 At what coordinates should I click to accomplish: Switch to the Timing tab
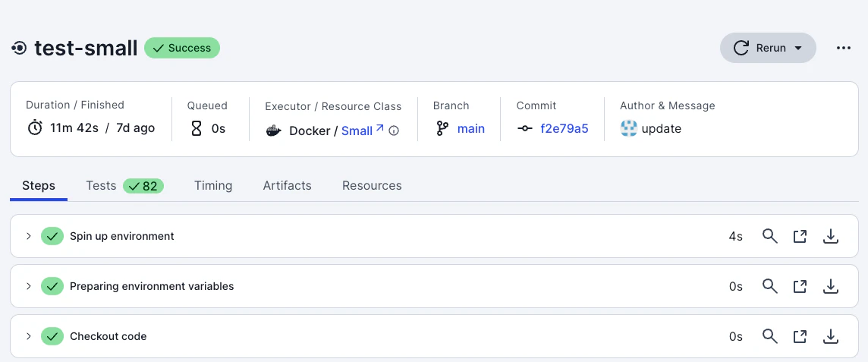point(213,185)
